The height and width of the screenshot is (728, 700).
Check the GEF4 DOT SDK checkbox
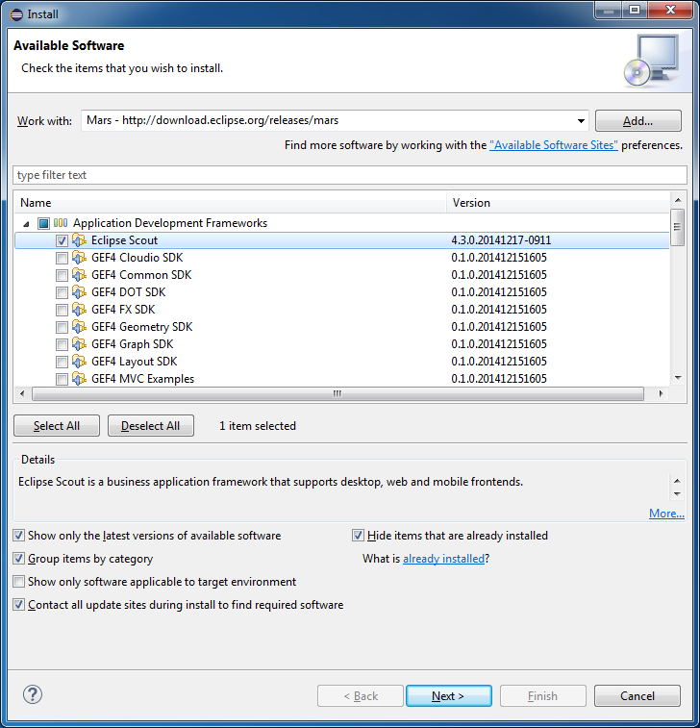pos(62,292)
